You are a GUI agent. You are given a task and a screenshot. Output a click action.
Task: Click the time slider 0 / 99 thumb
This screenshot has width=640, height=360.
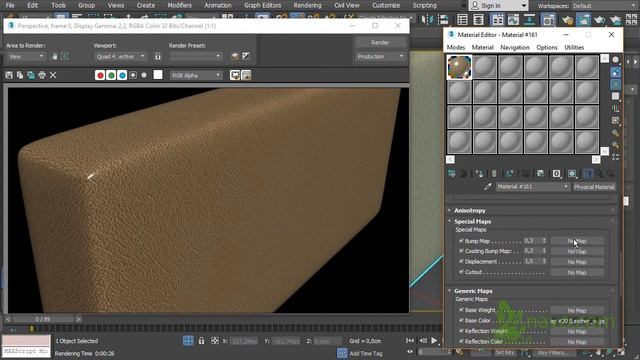[x=43, y=319]
